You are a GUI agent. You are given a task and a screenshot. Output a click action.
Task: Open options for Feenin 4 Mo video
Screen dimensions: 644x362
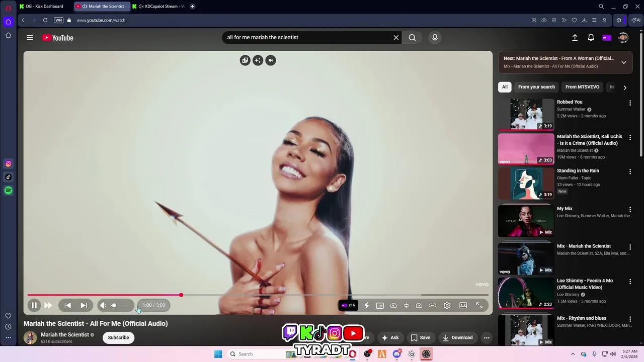(x=630, y=282)
